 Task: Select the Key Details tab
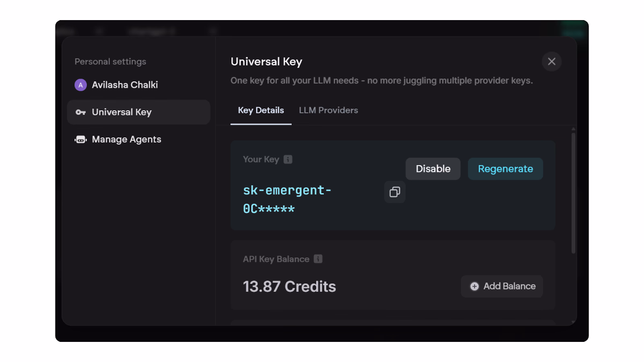tap(261, 110)
